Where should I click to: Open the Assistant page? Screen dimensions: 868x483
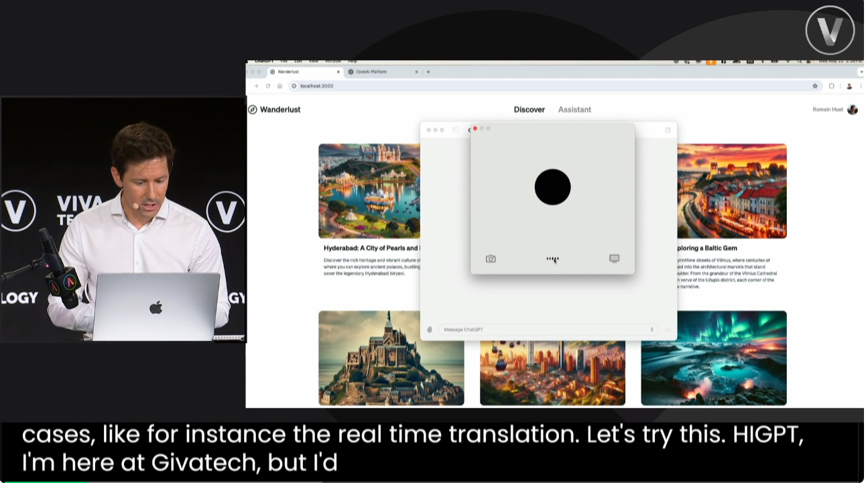[575, 109]
